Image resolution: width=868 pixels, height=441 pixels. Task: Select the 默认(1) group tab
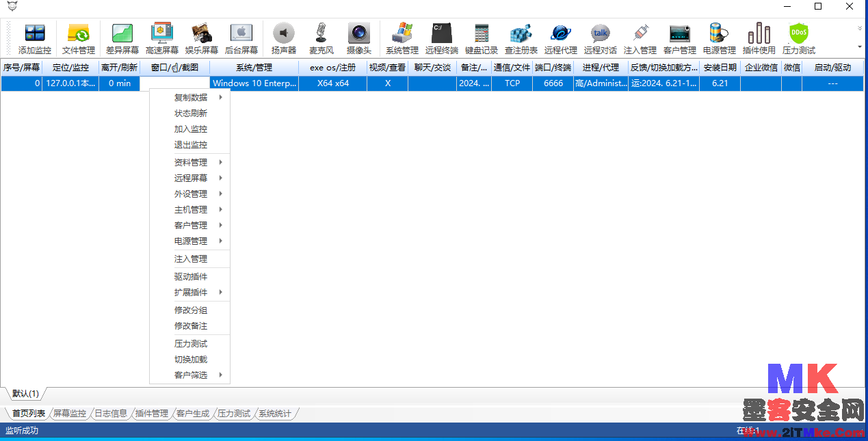25,394
